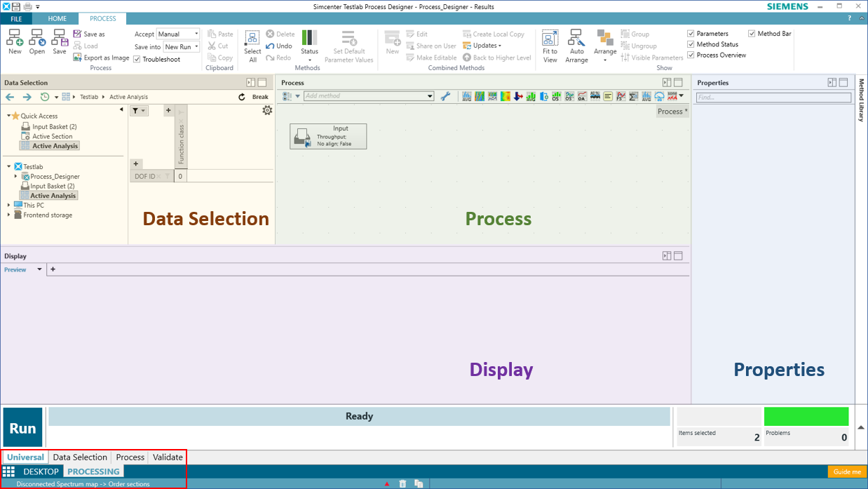868x489 pixels.
Task: Click the Find field in Properties
Action: click(773, 98)
